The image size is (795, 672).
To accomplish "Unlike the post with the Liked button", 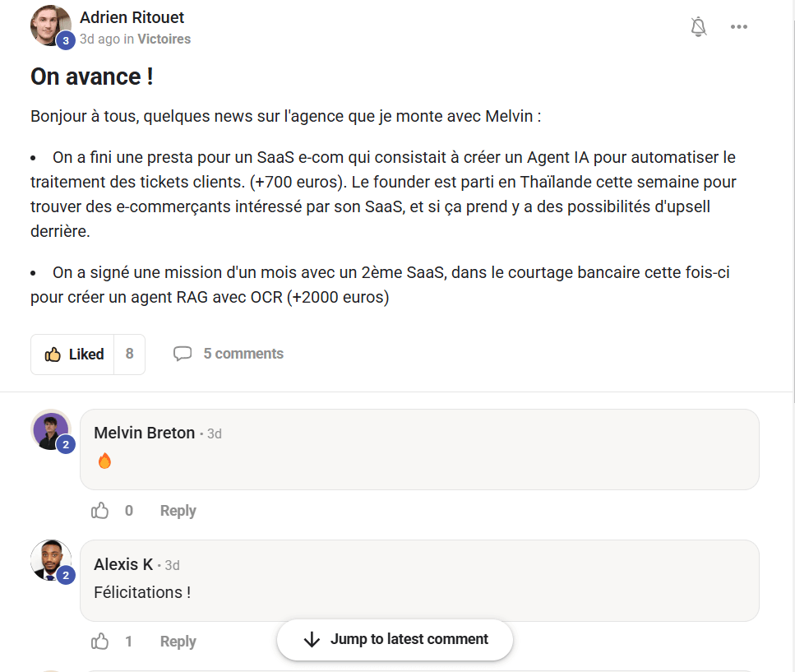I will tap(73, 355).
